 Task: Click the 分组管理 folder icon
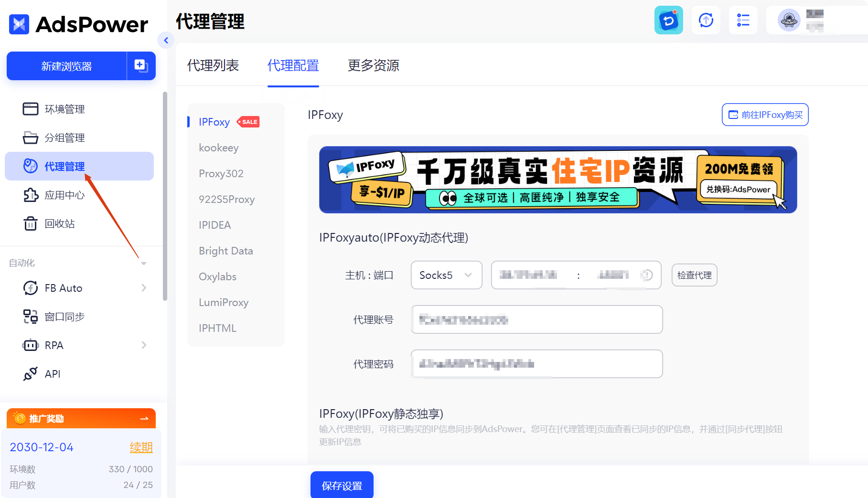point(31,138)
